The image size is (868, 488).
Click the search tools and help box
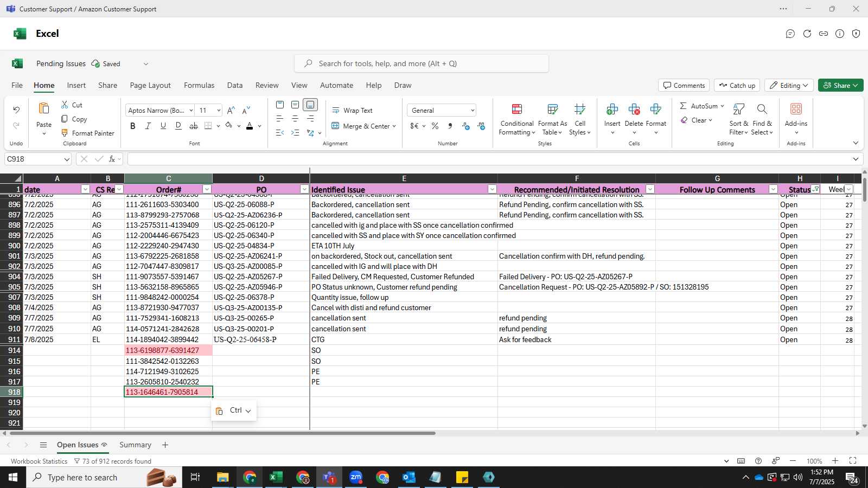click(x=422, y=63)
